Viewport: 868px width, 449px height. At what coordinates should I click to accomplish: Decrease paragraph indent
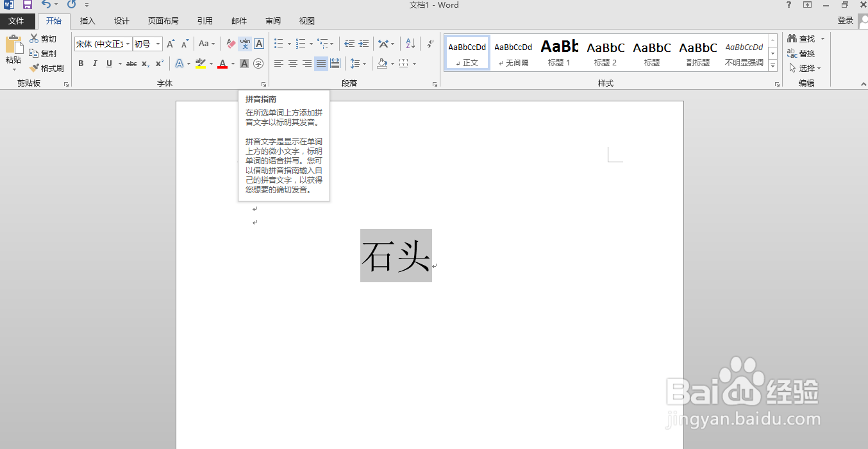(349, 44)
